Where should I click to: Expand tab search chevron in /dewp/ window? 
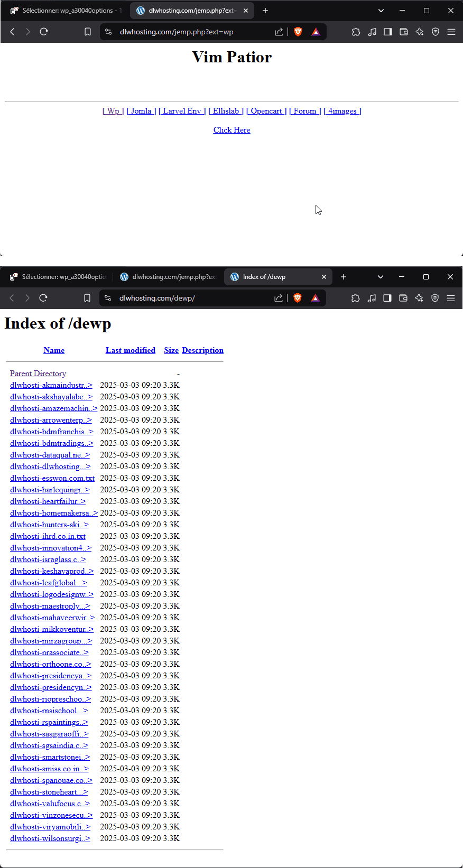381,277
